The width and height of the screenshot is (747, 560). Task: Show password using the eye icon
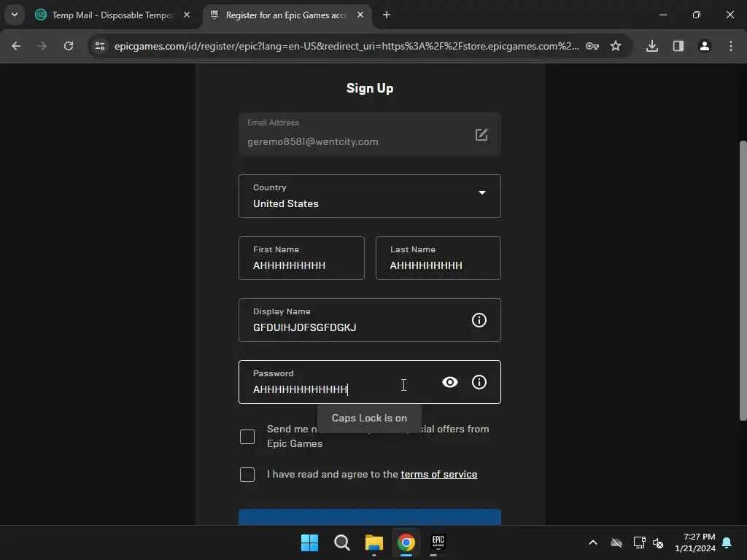point(449,382)
